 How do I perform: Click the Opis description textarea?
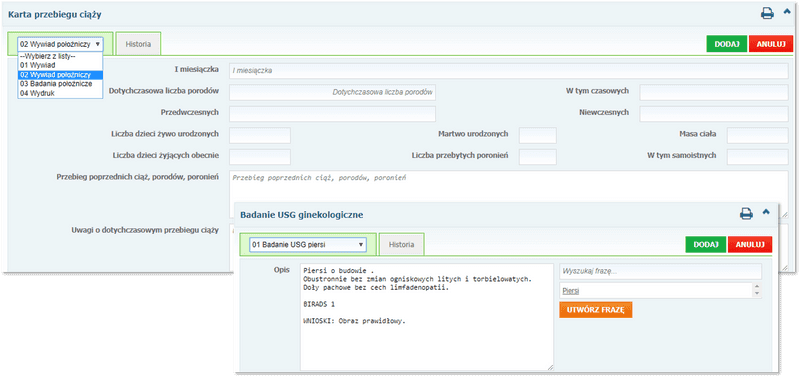coord(427,317)
